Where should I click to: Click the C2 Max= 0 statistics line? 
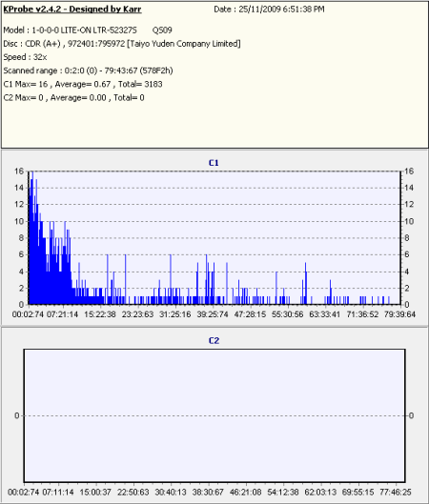(73, 98)
